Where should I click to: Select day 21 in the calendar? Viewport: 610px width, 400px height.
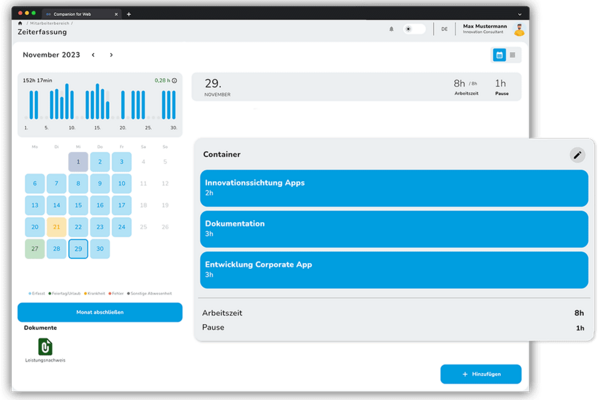(x=56, y=227)
